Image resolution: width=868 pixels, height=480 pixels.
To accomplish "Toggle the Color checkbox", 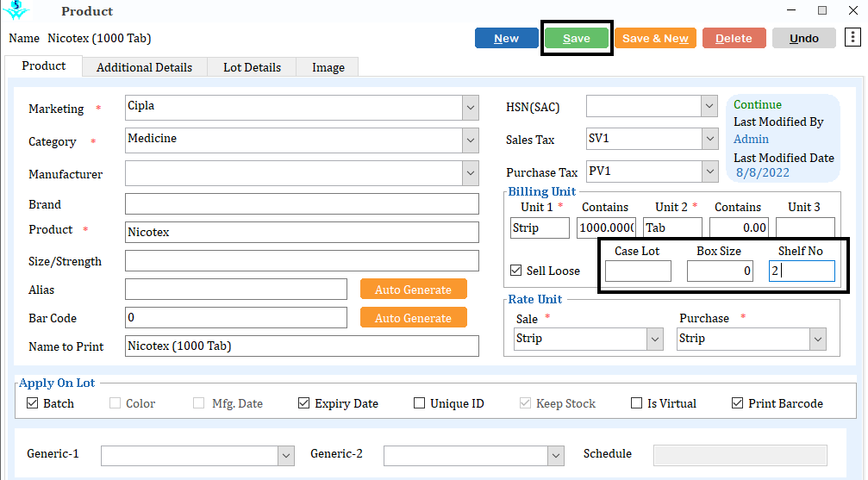I will click(x=116, y=403).
